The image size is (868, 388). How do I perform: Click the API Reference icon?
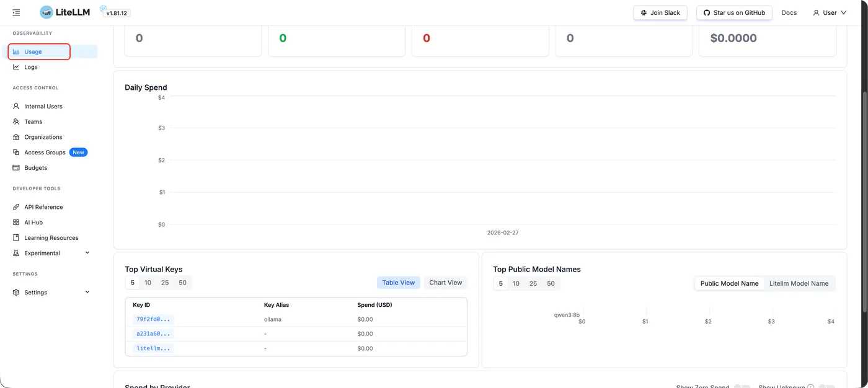click(16, 207)
